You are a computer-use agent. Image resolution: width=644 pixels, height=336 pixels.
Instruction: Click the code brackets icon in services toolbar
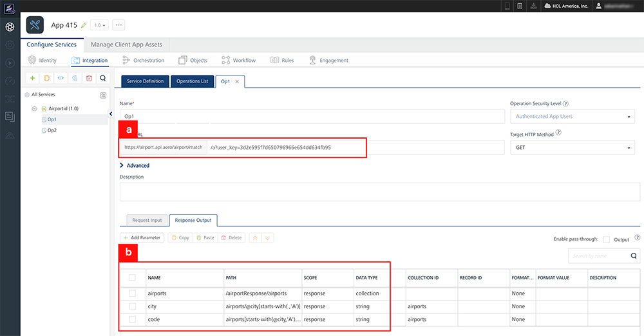click(x=61, y=78)
